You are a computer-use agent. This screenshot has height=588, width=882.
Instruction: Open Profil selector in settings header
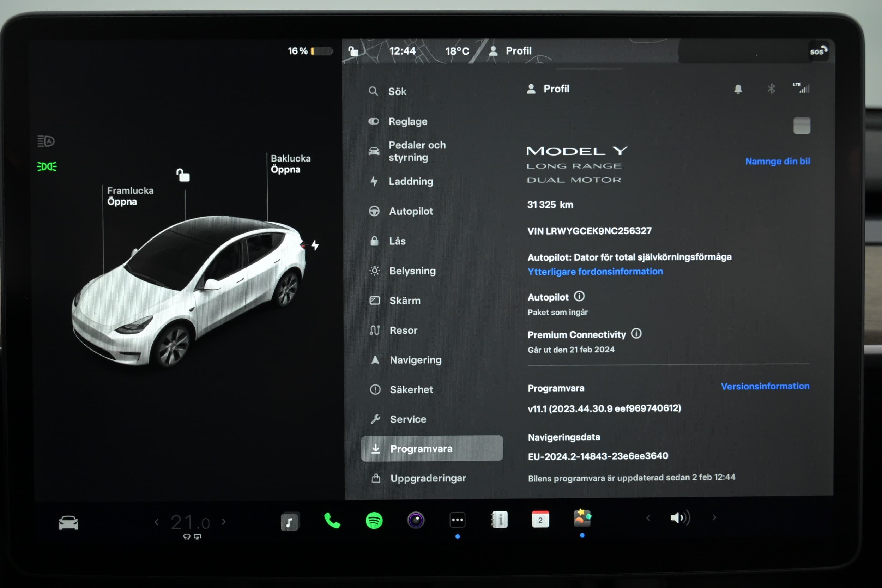548,89
